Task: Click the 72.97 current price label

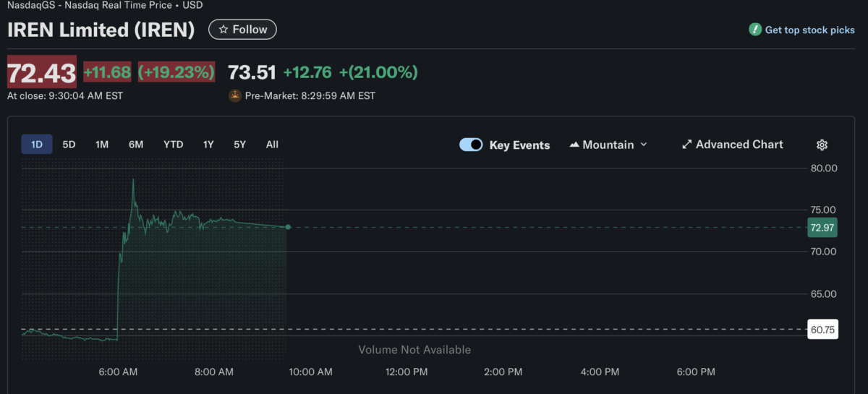Action: (x=822, y=228)
